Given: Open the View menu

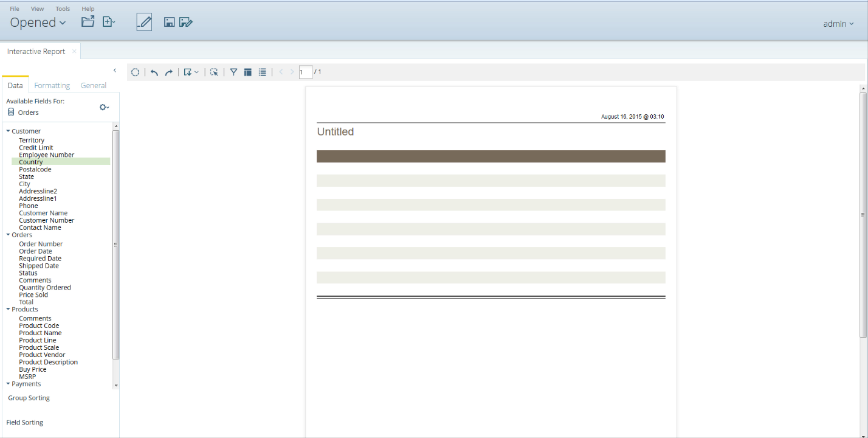Looking at the screenshot, I should point(38,9).
